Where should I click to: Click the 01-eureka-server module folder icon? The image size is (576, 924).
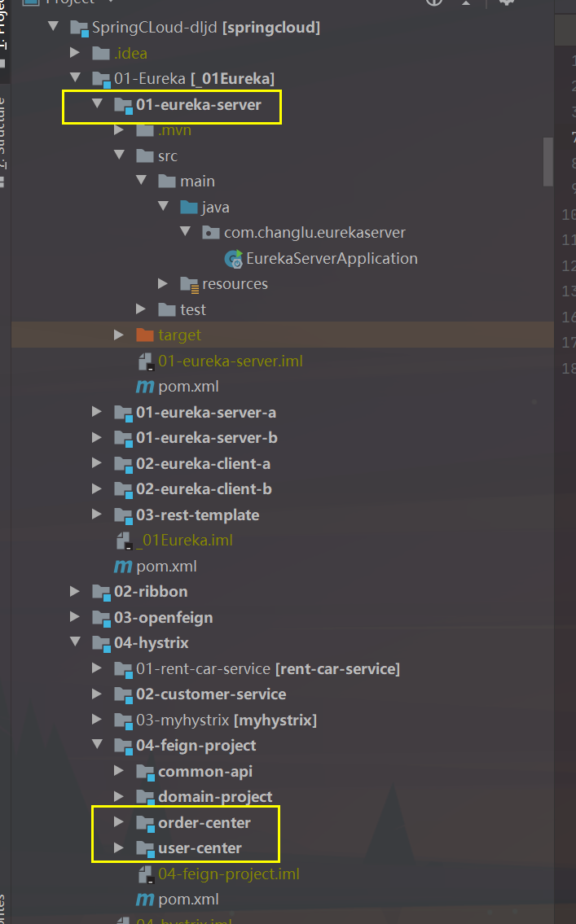pos(123,106)
